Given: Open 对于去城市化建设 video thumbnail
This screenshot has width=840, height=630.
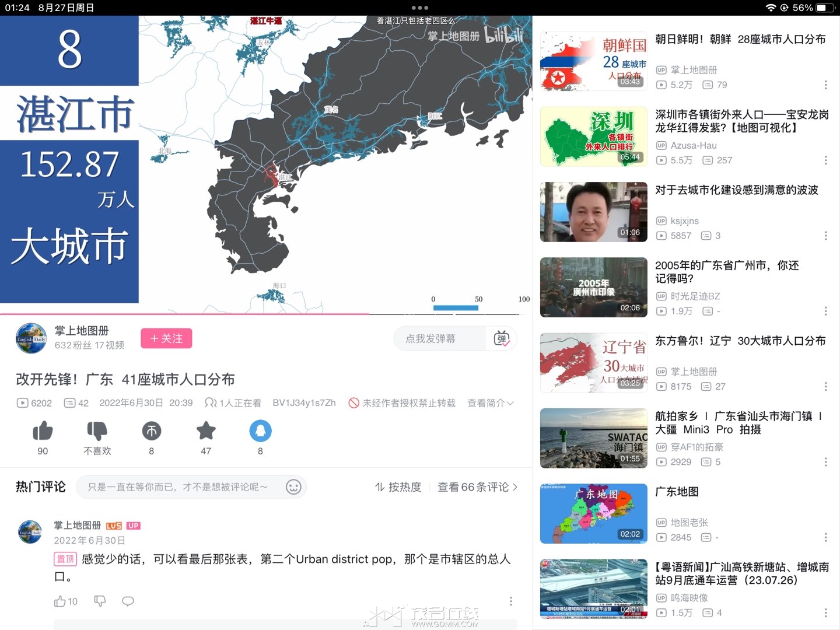Looking at the screenshot, I should tap(594, 212).
